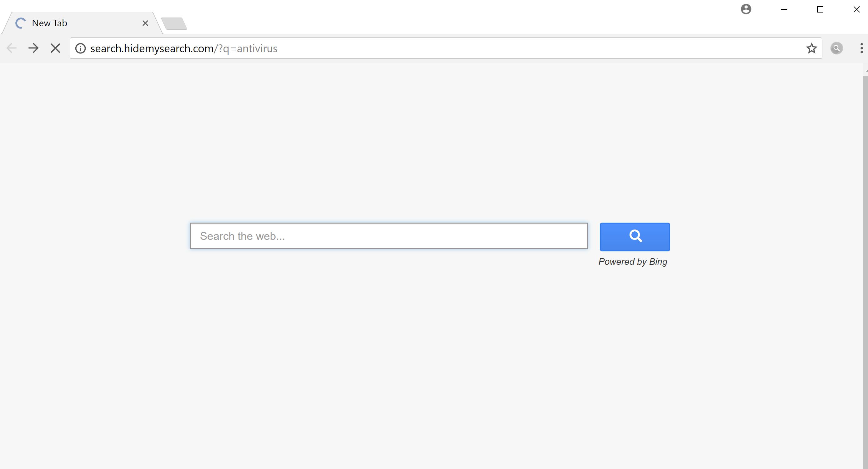868x469 pixels.
Task: Click the back navigation arrow
Action: 11,48
